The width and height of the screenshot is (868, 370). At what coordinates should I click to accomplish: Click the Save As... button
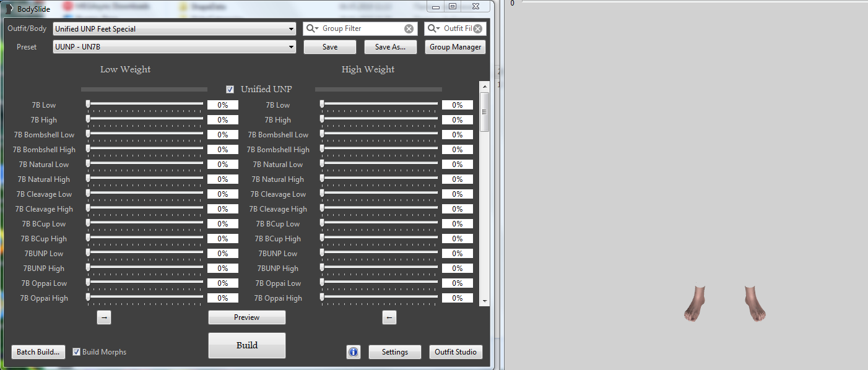390,47
